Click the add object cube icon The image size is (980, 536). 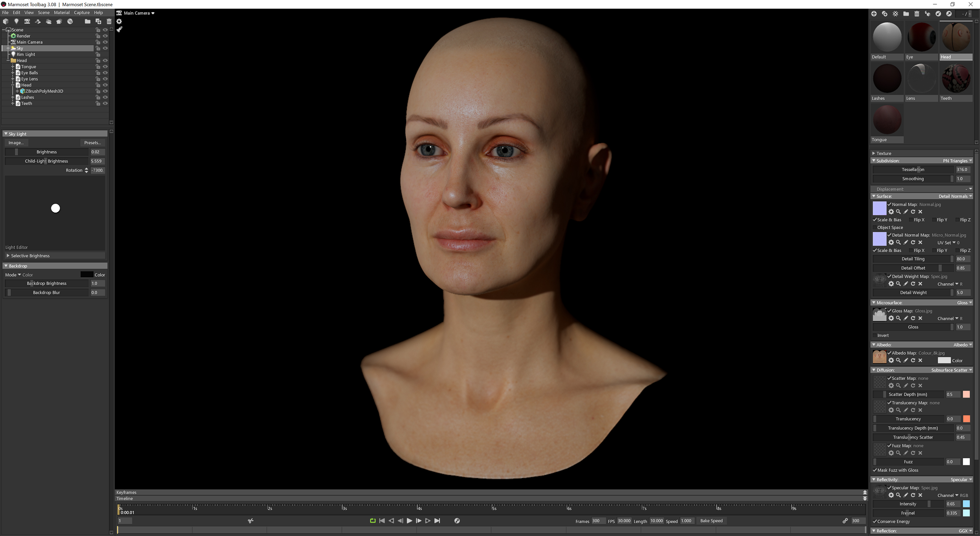[5, 22]
